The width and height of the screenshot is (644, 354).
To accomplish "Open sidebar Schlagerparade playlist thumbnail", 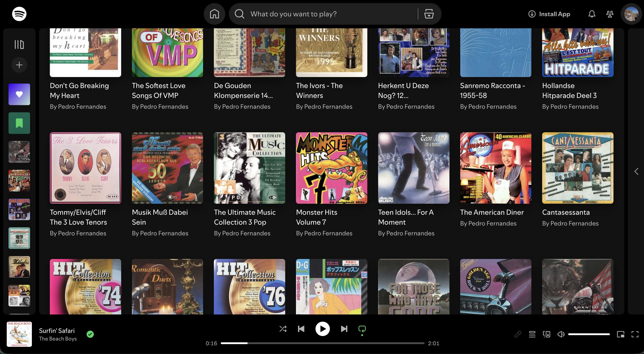I will pyautogui.click(x=19, y=238).
